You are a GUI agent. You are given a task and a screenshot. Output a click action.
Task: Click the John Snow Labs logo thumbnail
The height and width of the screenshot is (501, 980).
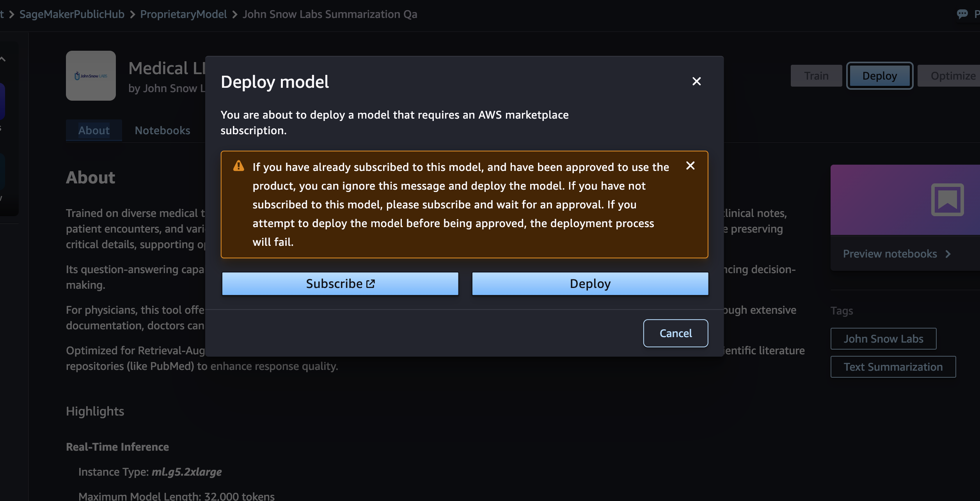click(x=91, y=76)
